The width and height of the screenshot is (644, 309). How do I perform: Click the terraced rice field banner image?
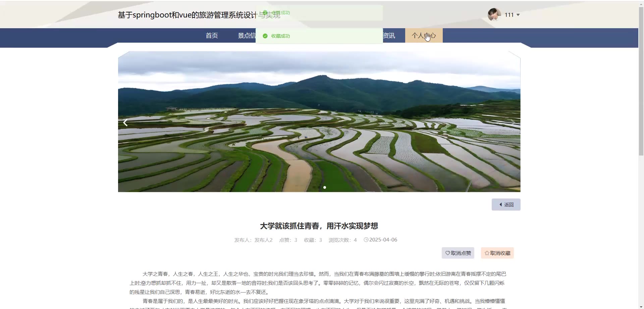pyautogui.click(x=319, y=122)
